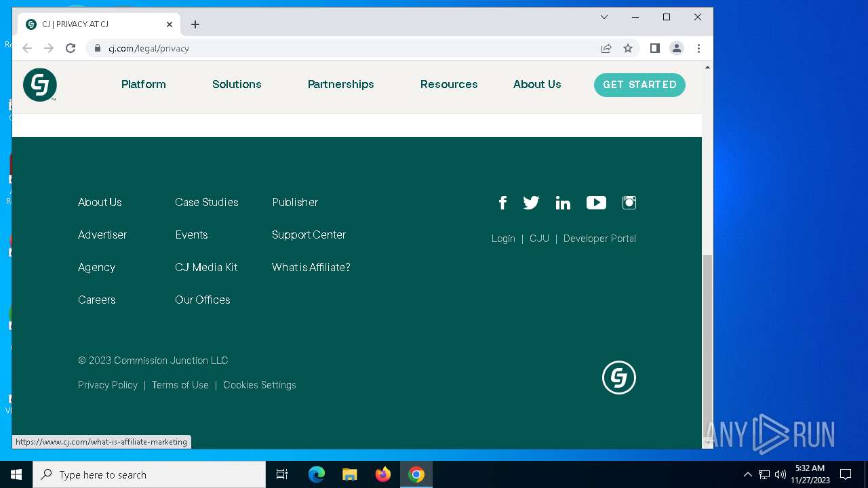
Task: Open the Terms of Use link
Action: pos(180,385)
